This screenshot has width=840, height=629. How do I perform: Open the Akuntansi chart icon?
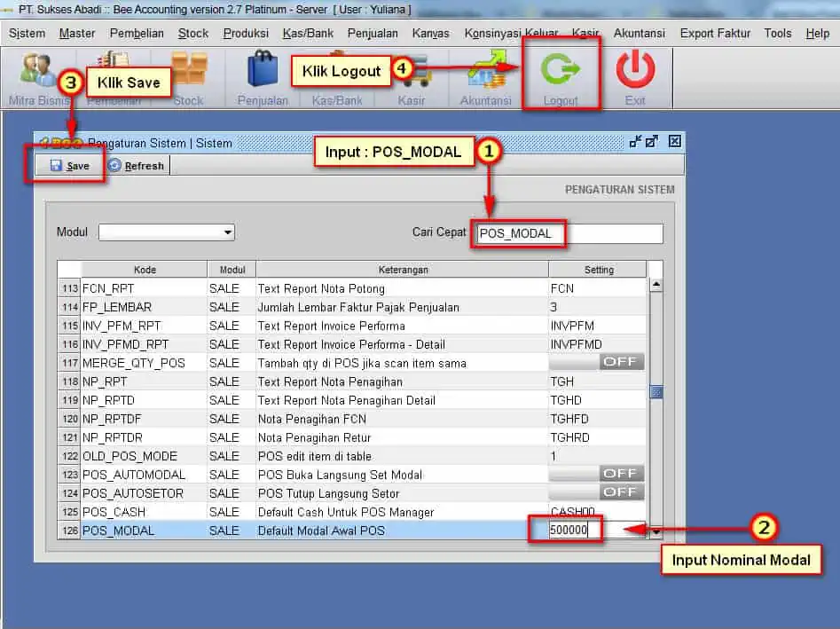(486, 70)
